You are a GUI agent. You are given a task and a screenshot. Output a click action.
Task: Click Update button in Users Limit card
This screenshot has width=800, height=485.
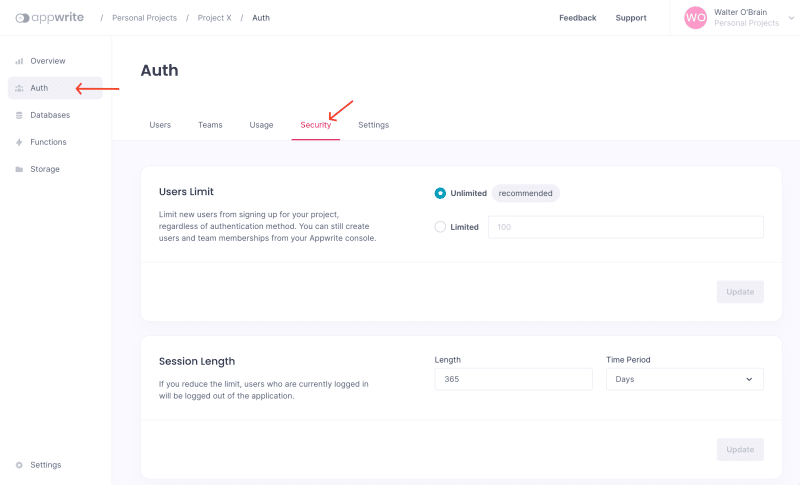tap(740, 292)
